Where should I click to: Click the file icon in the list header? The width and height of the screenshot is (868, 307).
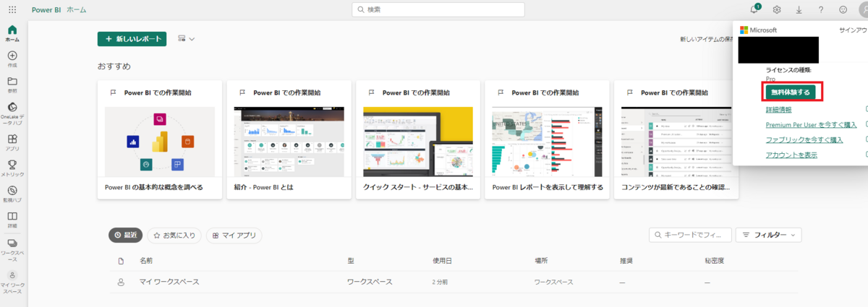[x=121, y=260]
